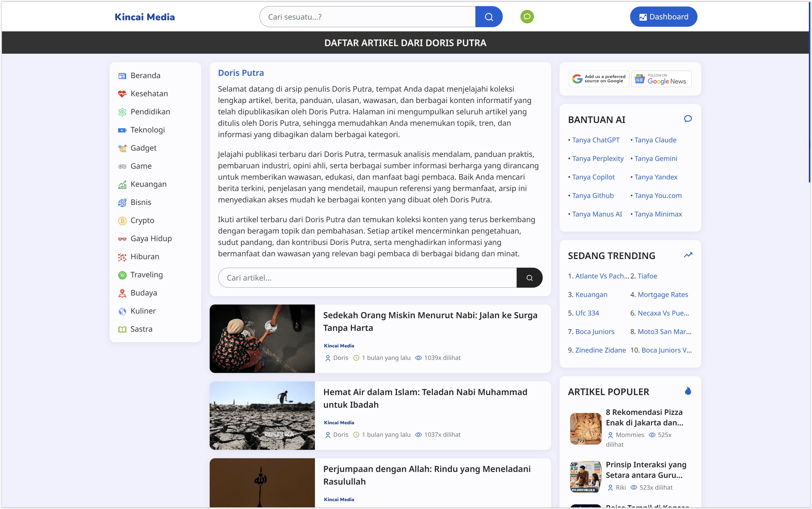Click the Budaya map pin icon
The width and height of the screenshot is (812, 509).
(x=122, y=293)
